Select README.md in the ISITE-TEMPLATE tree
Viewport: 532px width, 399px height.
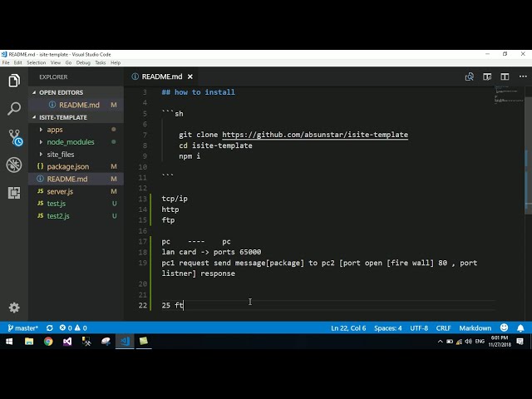tap(76, 179)
